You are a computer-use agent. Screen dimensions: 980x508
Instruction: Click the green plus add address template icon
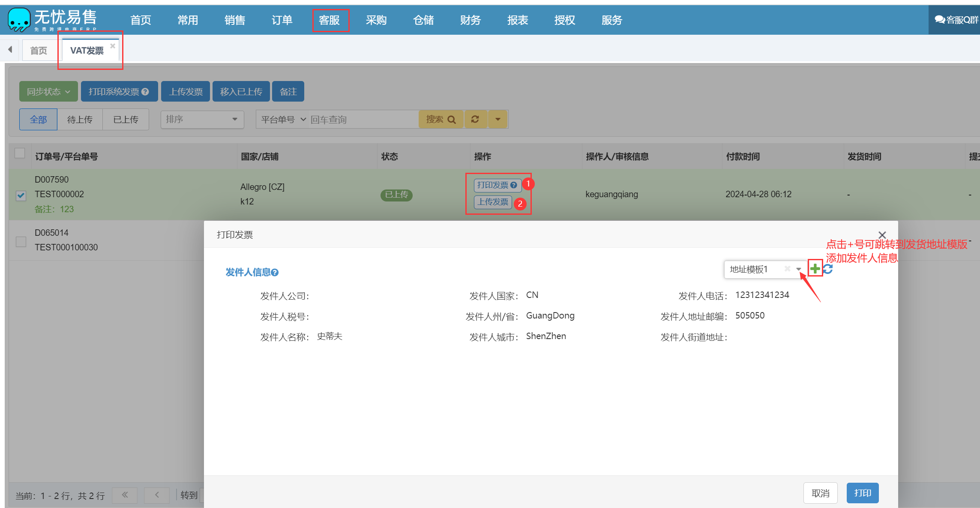pos(815,269)
